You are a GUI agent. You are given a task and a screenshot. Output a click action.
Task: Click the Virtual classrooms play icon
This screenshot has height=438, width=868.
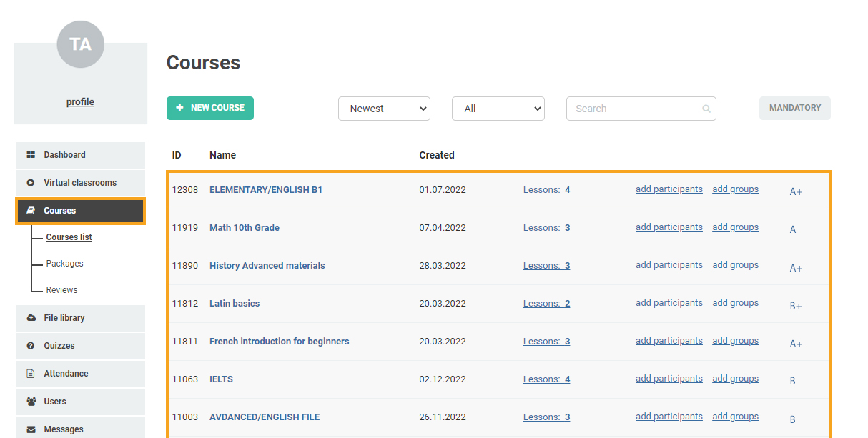[x=31, y=183]
